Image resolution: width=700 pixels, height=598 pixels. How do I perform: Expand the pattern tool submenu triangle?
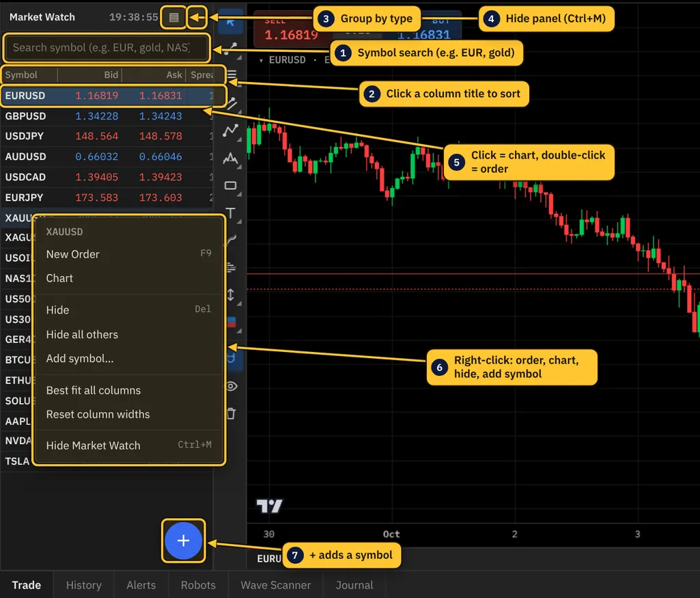click(x=240, y=167)
